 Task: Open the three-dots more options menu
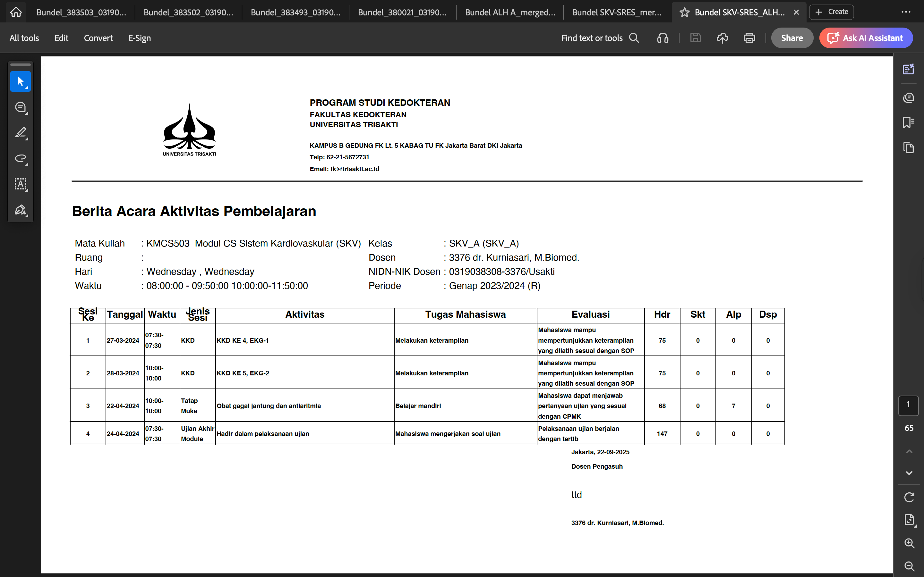click(x=906, y=12)
